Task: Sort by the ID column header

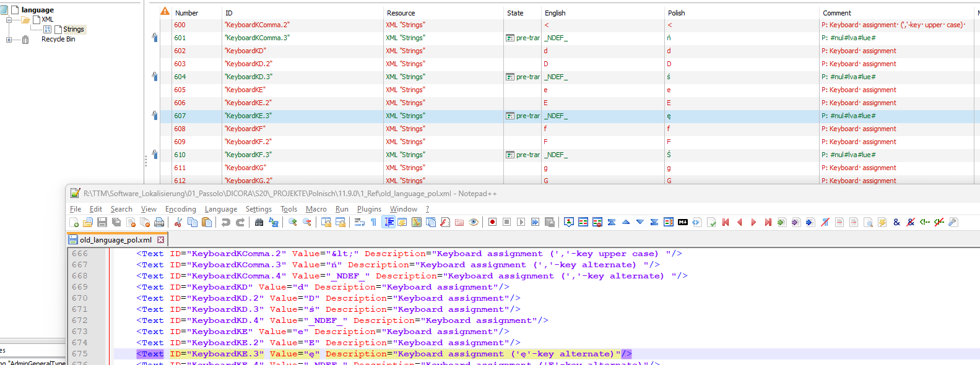Action: [x=229, y=13]
